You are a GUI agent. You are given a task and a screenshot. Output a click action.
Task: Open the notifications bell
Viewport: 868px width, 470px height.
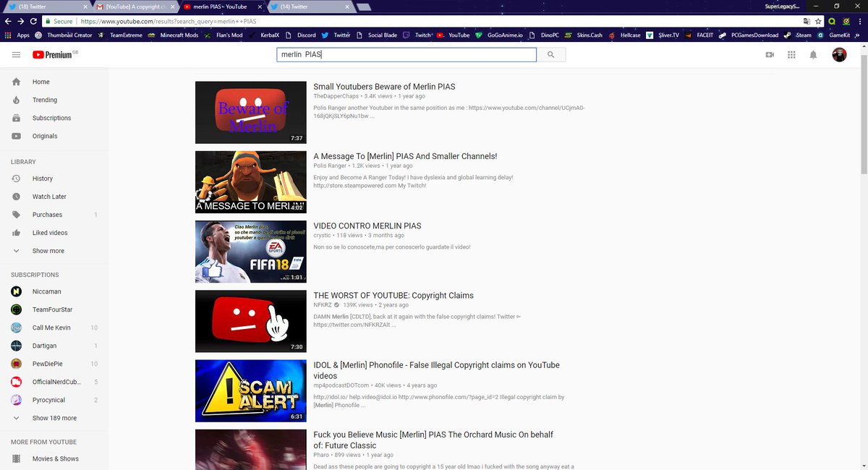(x=813, y=55)
